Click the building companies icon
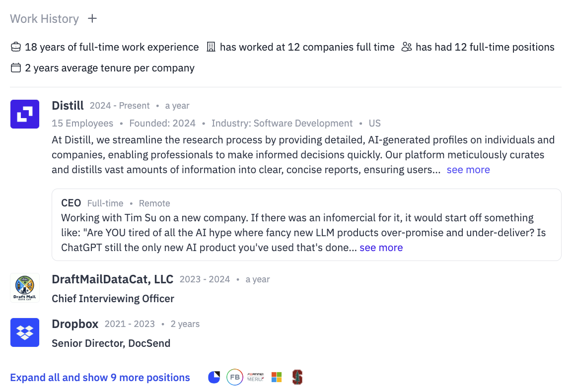This screenshot has height=392, width=571. (x=211, y=47)
